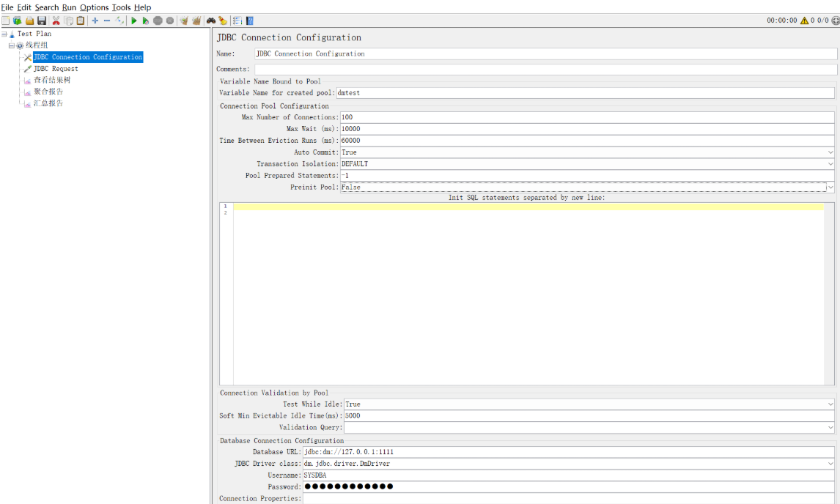Open the Help menu
840x504 pixels.
click(x=142, y=7)
